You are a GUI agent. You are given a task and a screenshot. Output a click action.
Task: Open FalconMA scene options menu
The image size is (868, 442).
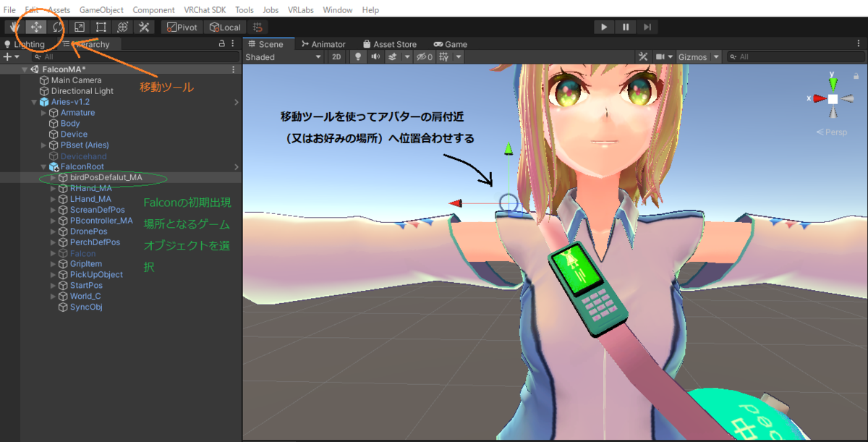tap(233, 69)
